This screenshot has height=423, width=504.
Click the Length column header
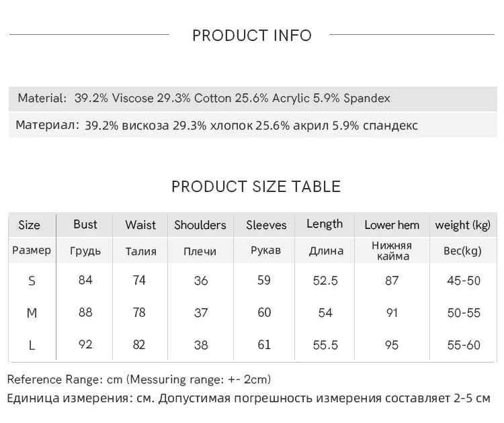tap(325, 224)
